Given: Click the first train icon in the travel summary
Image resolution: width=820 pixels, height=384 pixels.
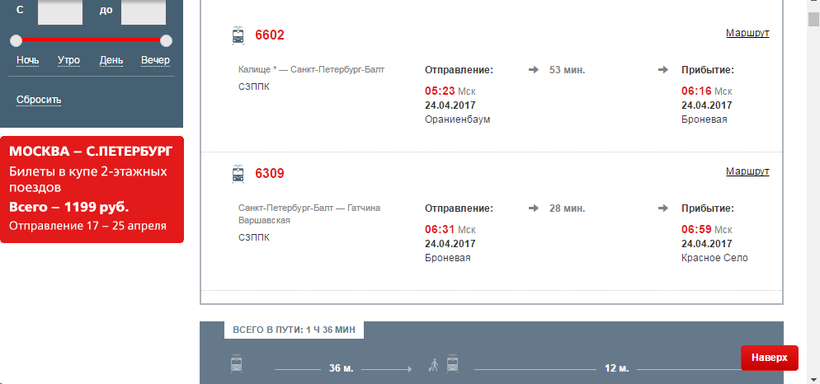Looking at the screenshot, I should tap(237, 364).
